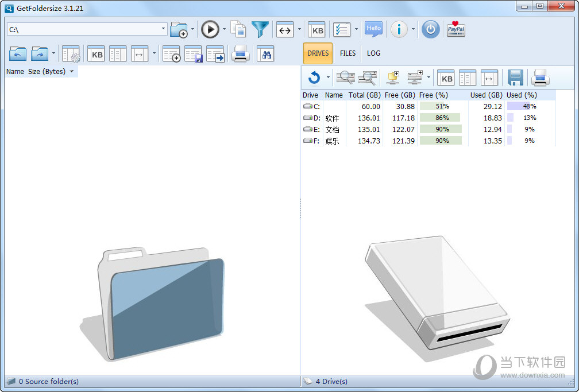
Task: Click the columns icon in drives toolbar
Action: tap(468, 78)
